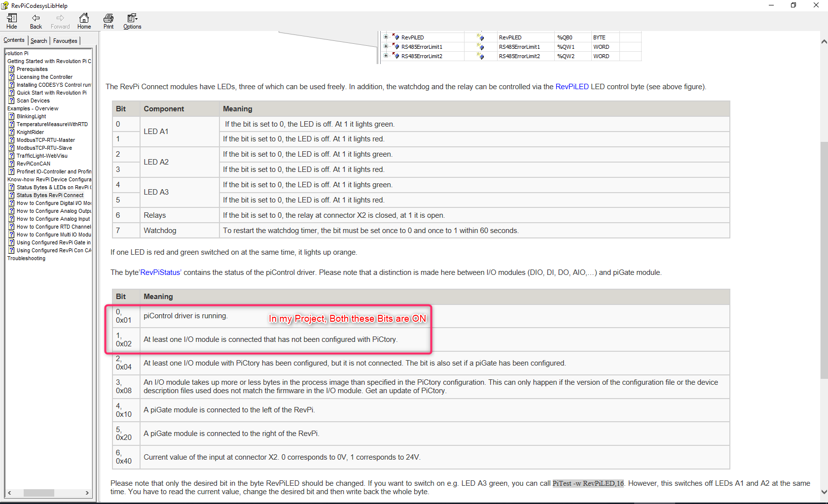Click the Hide toolbar icon
Image resolution: width=828 pixels, height=504 pixels.
[12, 21]
